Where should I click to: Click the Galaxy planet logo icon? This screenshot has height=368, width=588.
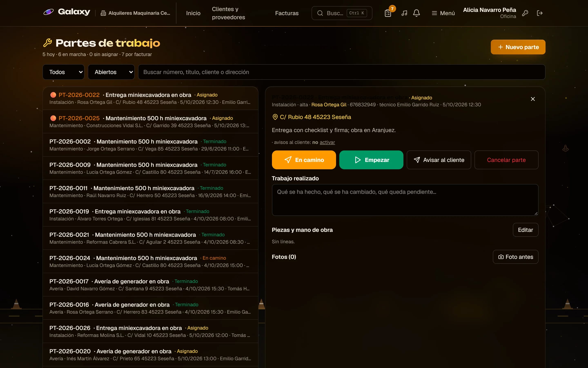pyautogui.click(x=49, y=12)
